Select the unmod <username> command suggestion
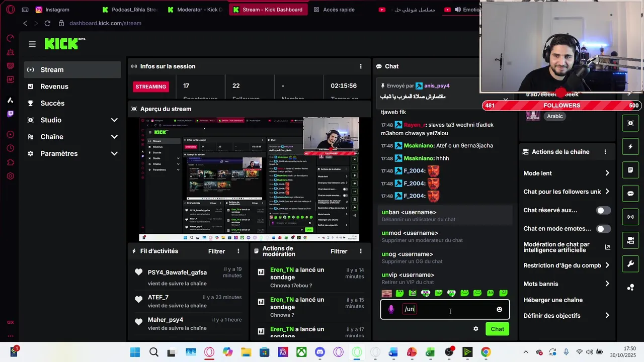This screenshot has width=644, height=362. pos(445,236)
